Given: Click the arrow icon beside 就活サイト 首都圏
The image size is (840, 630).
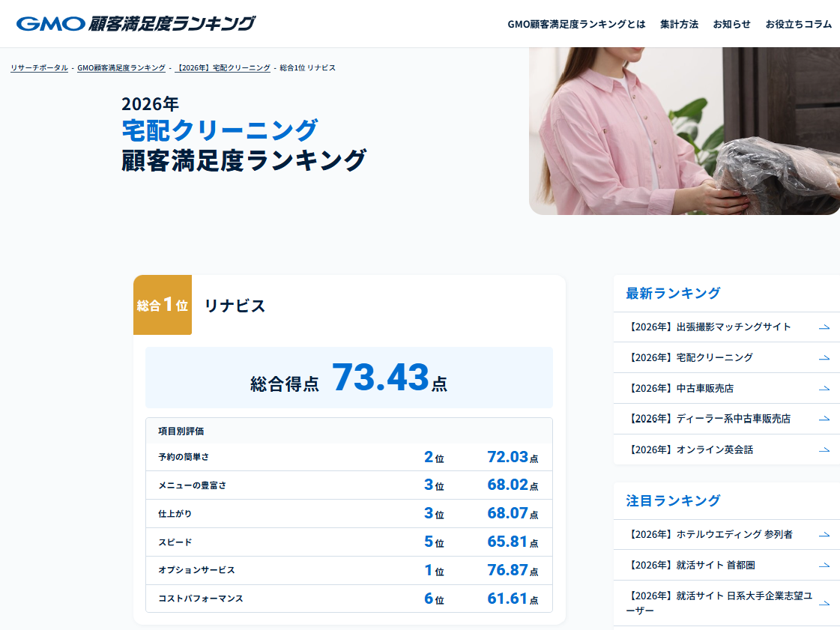Looking at the screenshot, I should pyautogui.click(x=824, y=565).
